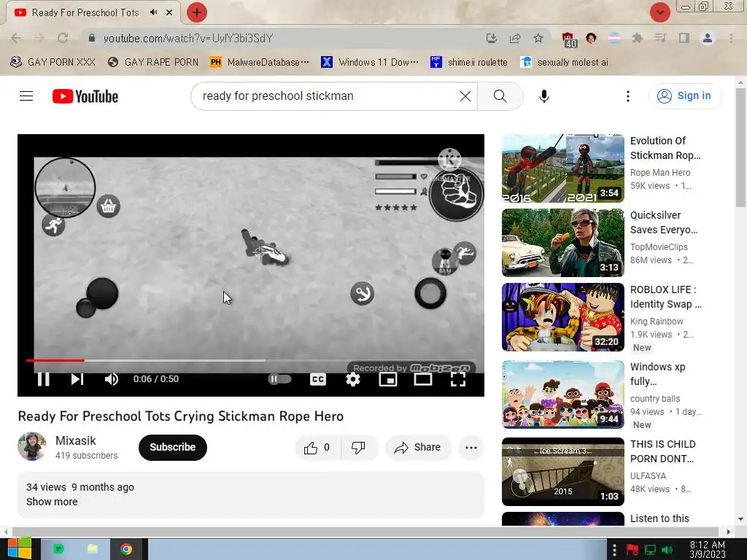Toggle the browser side panel

click(684, 38)
